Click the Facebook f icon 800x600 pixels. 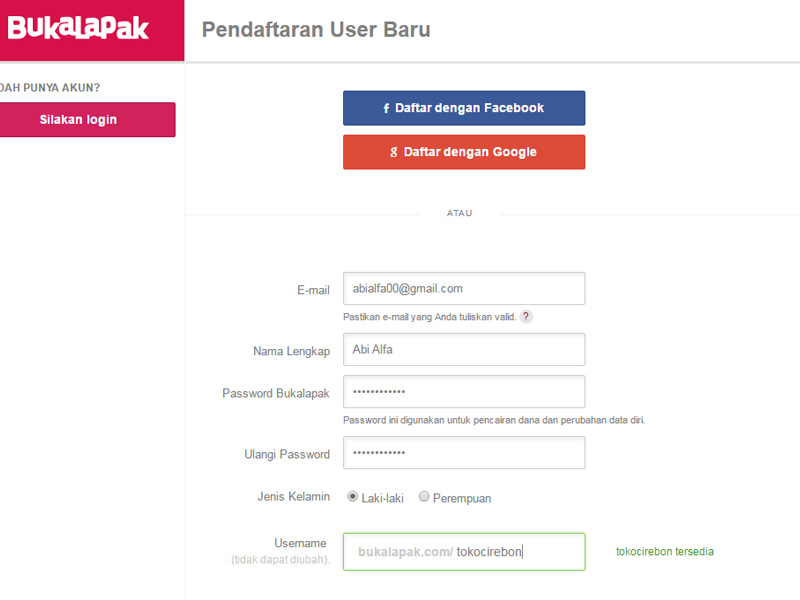pos(386,108)
